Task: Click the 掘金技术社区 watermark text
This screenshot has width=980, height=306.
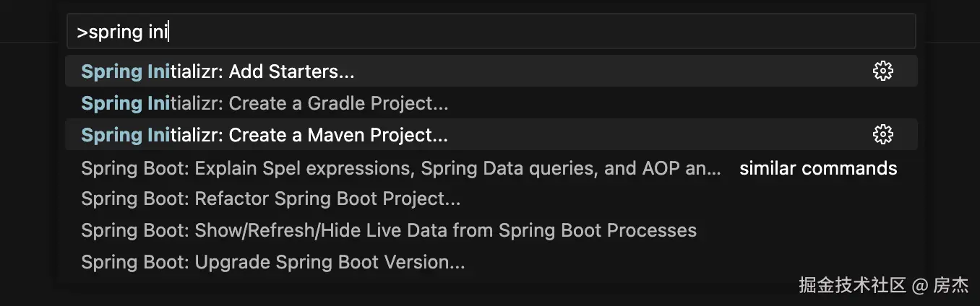Action: 852,285
